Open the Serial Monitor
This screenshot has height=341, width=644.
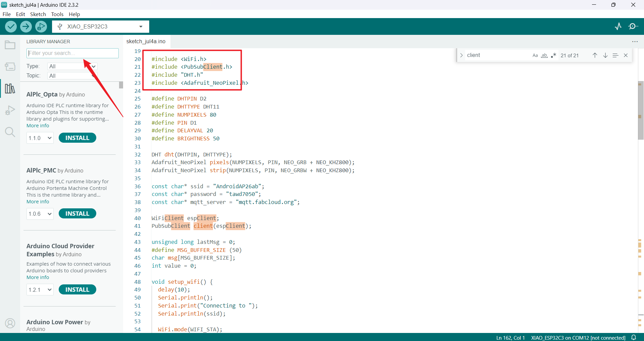click(x=633, y=26)
